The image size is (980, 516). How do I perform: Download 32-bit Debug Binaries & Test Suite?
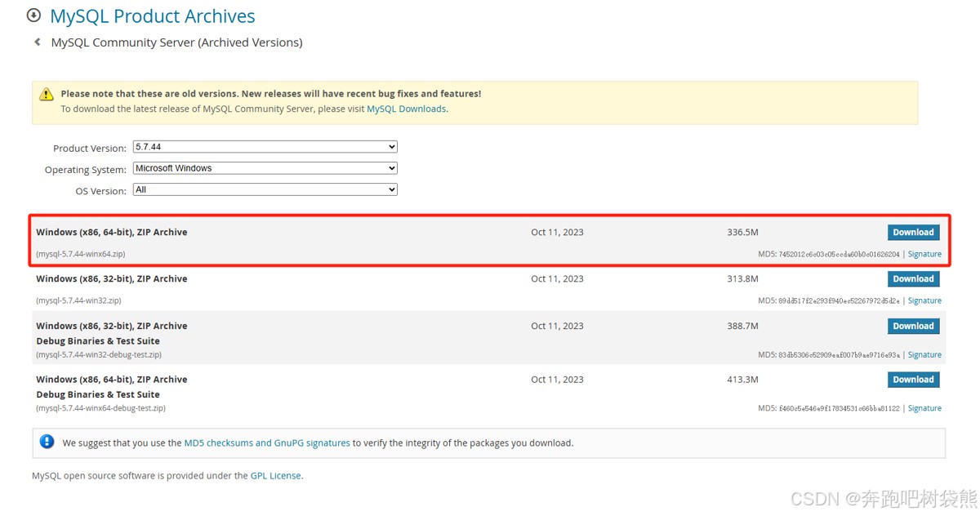(913, 326)
